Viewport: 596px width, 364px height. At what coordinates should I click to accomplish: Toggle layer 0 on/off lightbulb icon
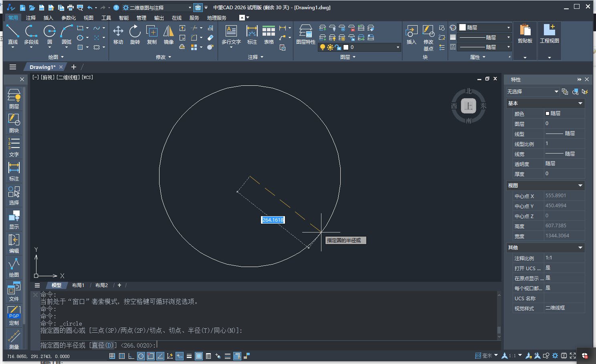(x=323, y=47)
